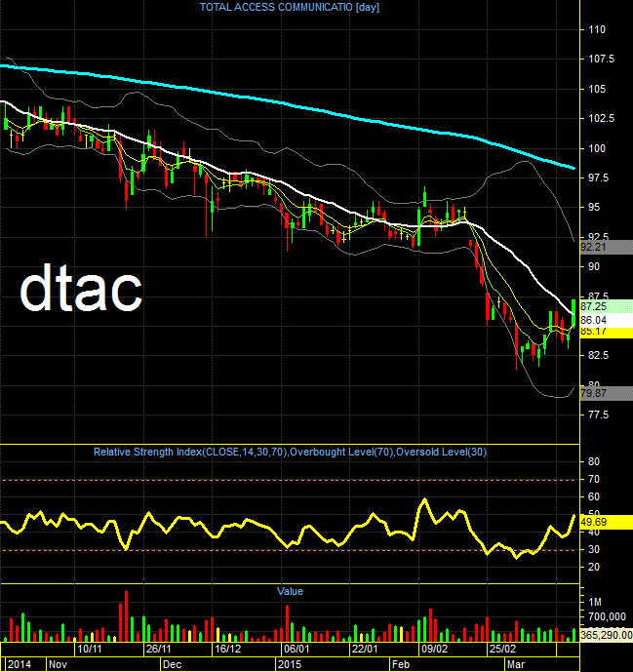Click the 110 price axis label
633x672 pixels.
[597, 29]
